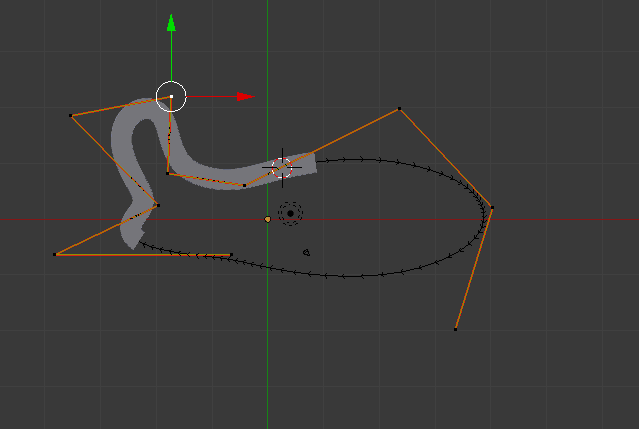The image size is (639, 429).
Task: Select the lamp object with dashed rings
Action: 290,213
